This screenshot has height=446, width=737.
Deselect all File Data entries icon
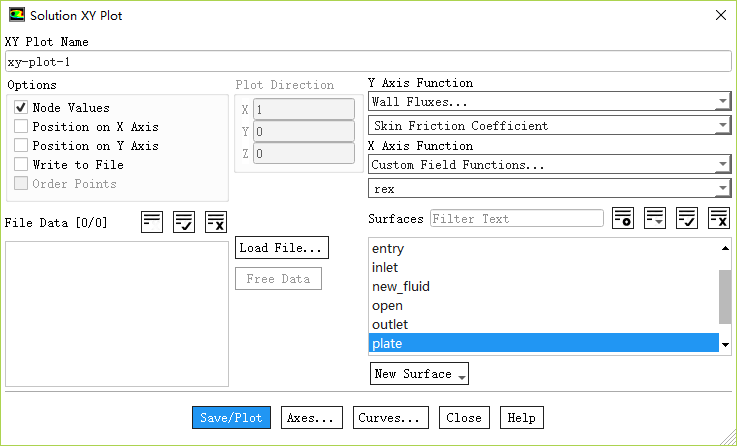[216, 222]
